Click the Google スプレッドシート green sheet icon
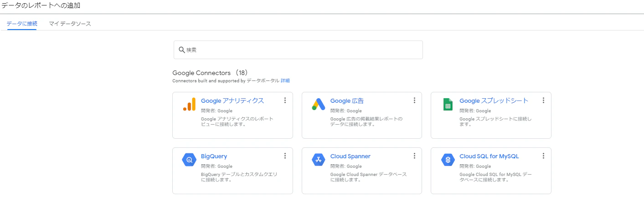This screenshot has width=644, height=201. click(448, 104)
